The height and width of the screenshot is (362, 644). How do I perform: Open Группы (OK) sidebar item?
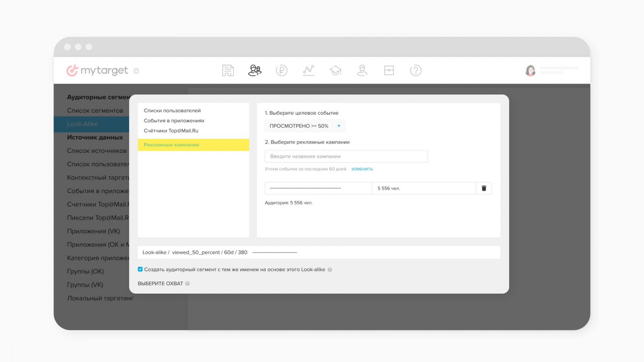[x=85, y=271]
